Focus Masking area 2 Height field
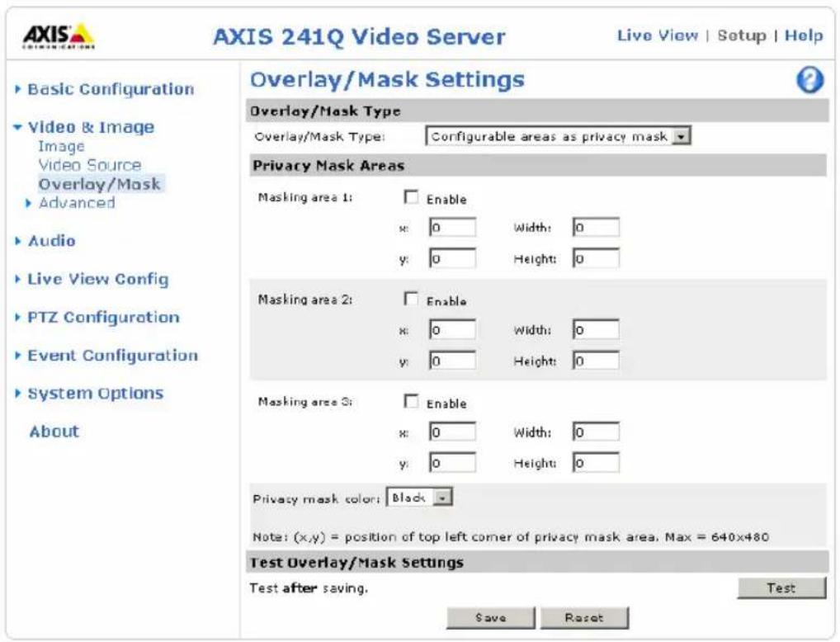Screen dimensions: 840x642 pos(596,361)
